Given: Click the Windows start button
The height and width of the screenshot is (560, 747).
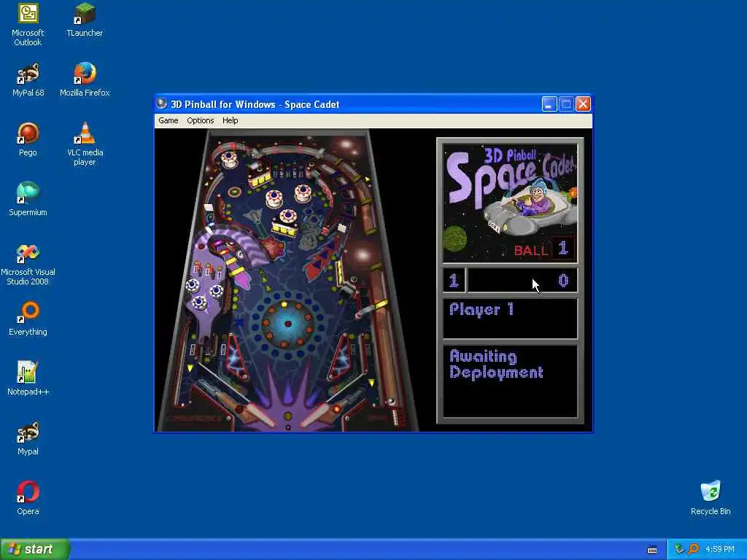Looking at the screenshot, I should [35, 549].
